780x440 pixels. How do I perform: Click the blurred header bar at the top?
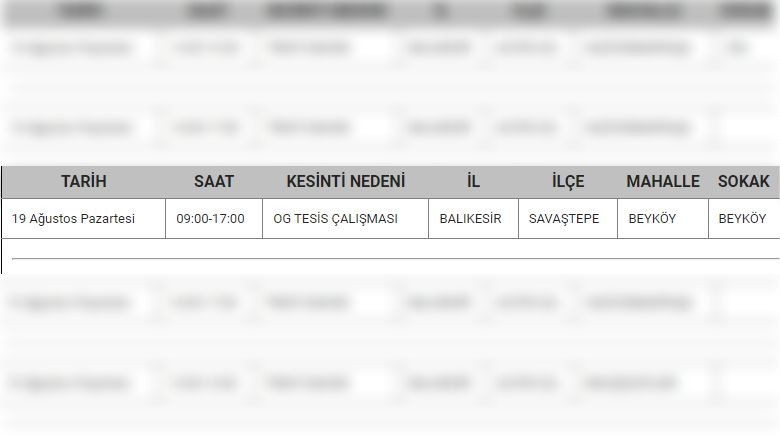coord(390,12)
